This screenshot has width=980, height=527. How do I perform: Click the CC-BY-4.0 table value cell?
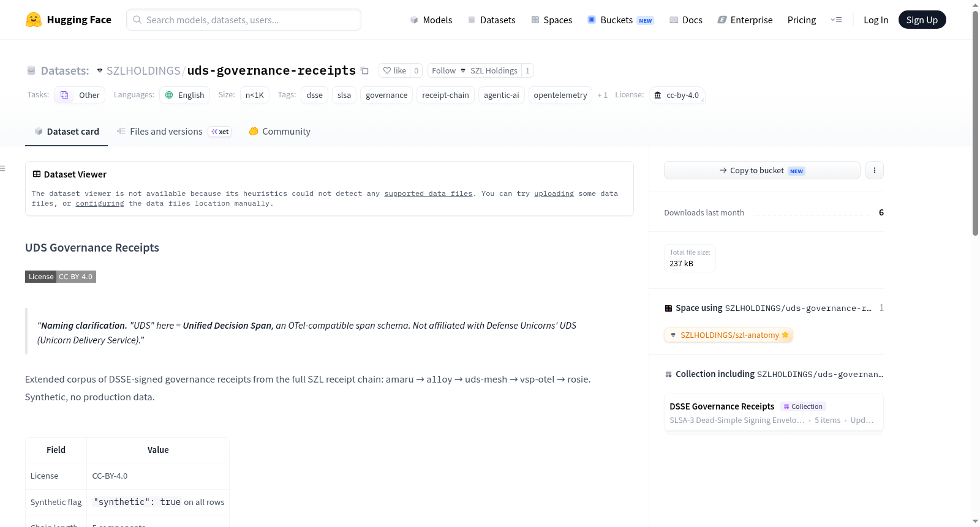click(x=158, y=476)
